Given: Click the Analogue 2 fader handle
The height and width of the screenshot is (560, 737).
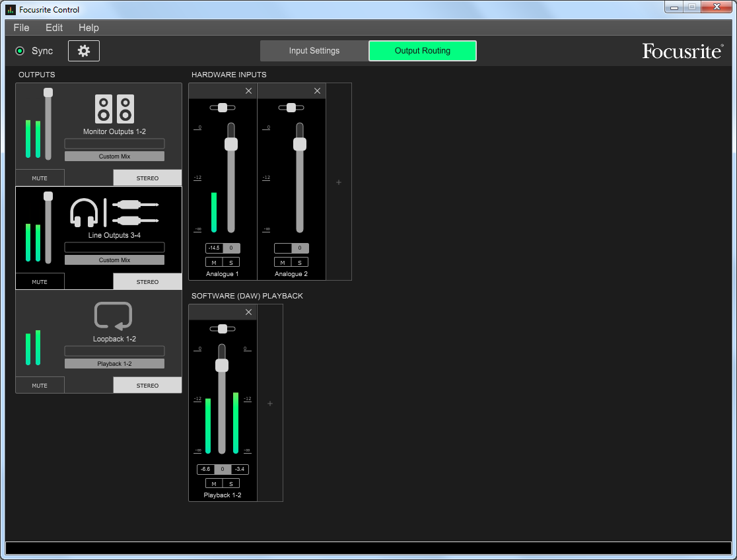Looking at the screenshot, I should [300, 144].
